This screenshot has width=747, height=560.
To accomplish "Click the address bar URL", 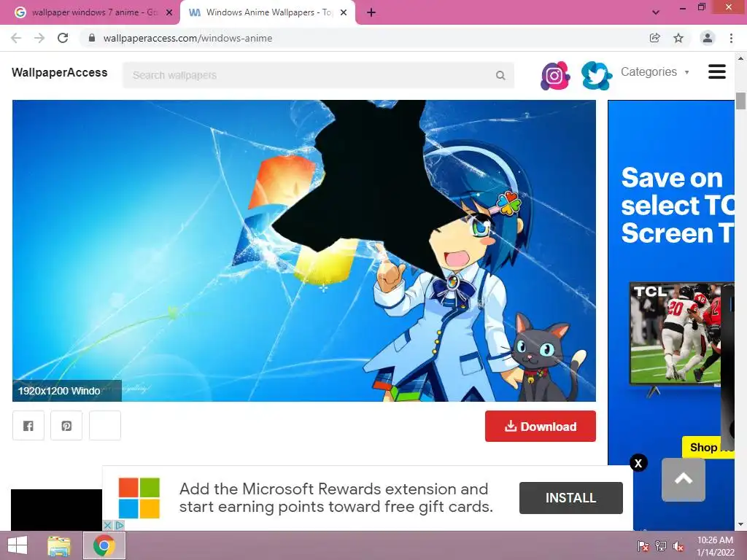I will click(x=187, y=38).
